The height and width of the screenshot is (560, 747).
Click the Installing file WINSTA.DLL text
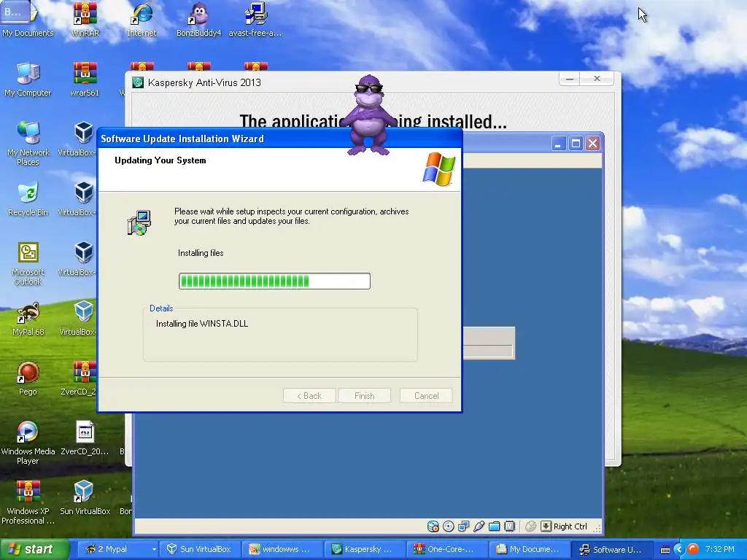(202, 324)
